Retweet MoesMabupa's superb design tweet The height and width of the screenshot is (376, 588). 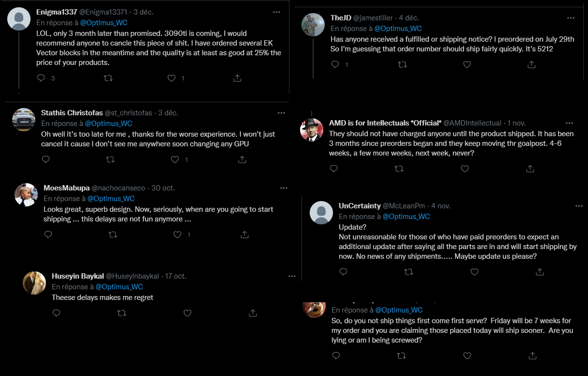[x=113, y=235]
